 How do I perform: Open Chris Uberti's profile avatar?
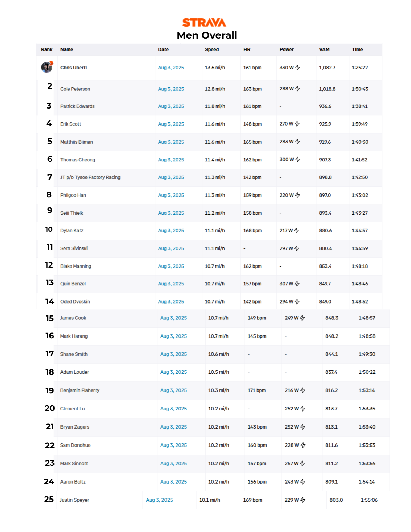47,67
